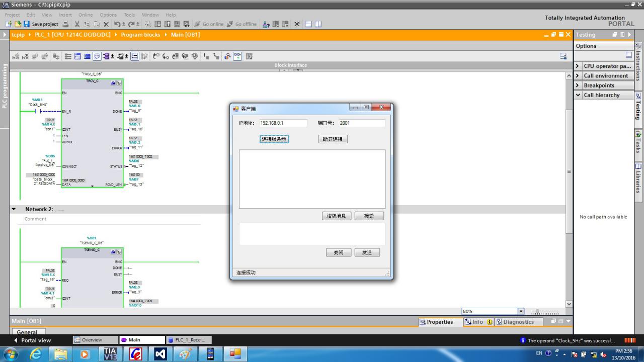This screenshot has height=362, width=644.
Task: Click the TIA V13 taskbar icon
Action: [x=110, y=354]
